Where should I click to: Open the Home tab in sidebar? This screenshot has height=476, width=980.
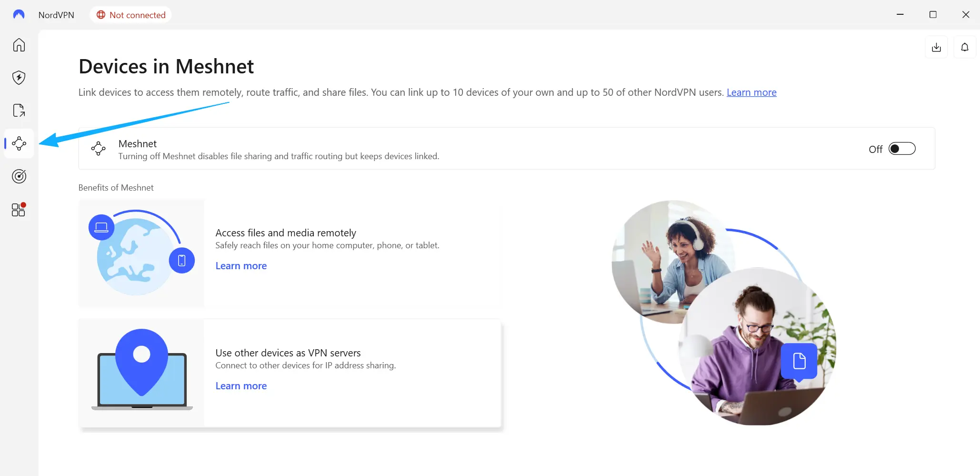pos(19,45)
